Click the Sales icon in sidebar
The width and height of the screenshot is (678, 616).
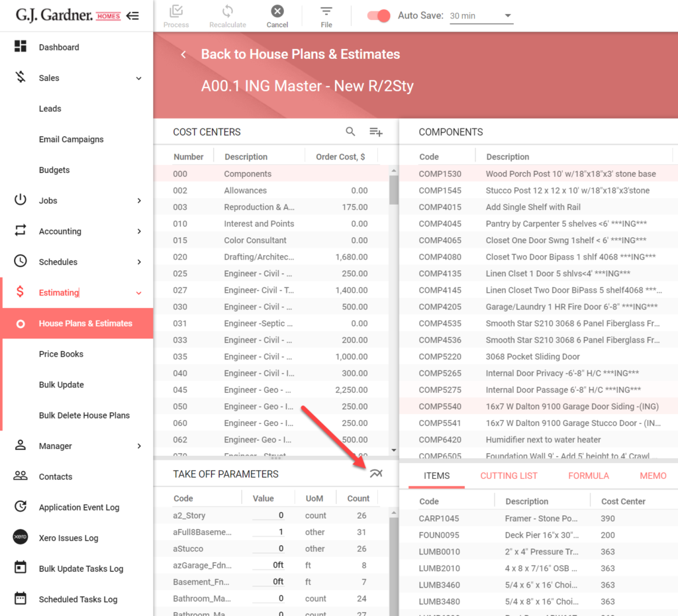[x=21, y=77]
